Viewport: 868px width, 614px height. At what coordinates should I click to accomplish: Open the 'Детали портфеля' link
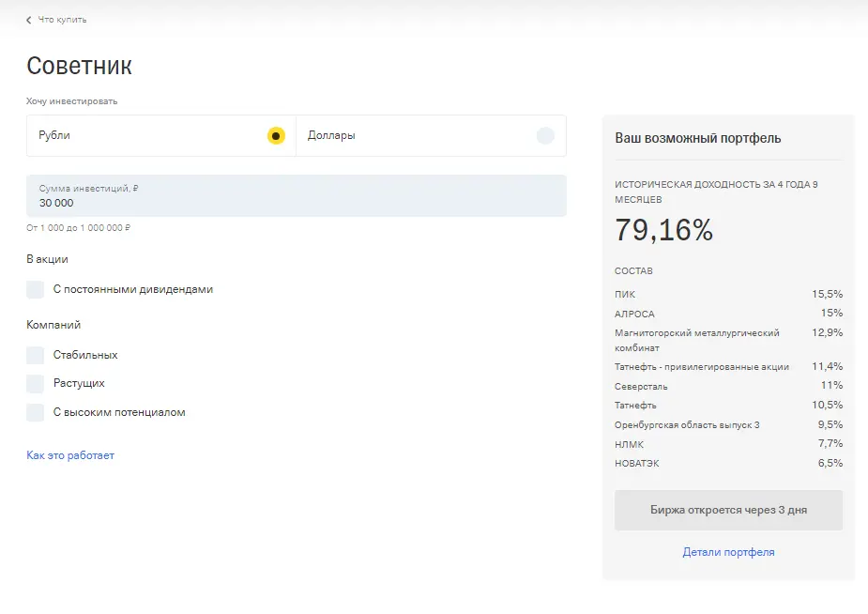point(728,552)
